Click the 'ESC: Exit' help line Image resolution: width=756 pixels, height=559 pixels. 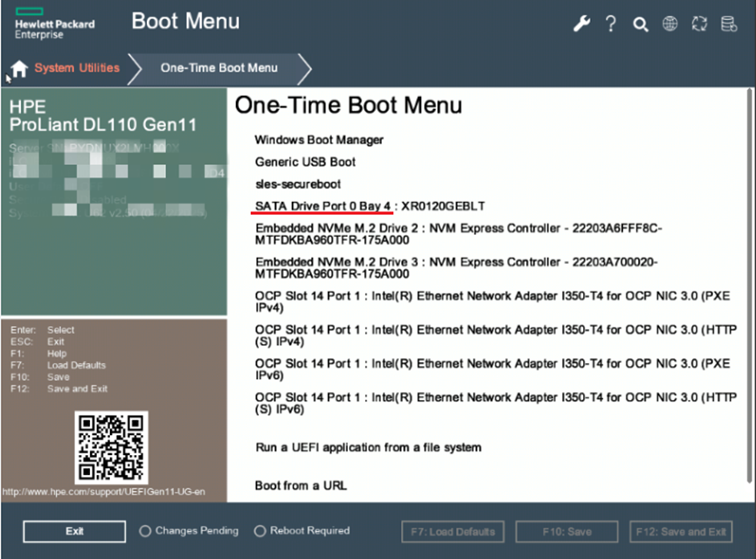[x=37, y=342]
